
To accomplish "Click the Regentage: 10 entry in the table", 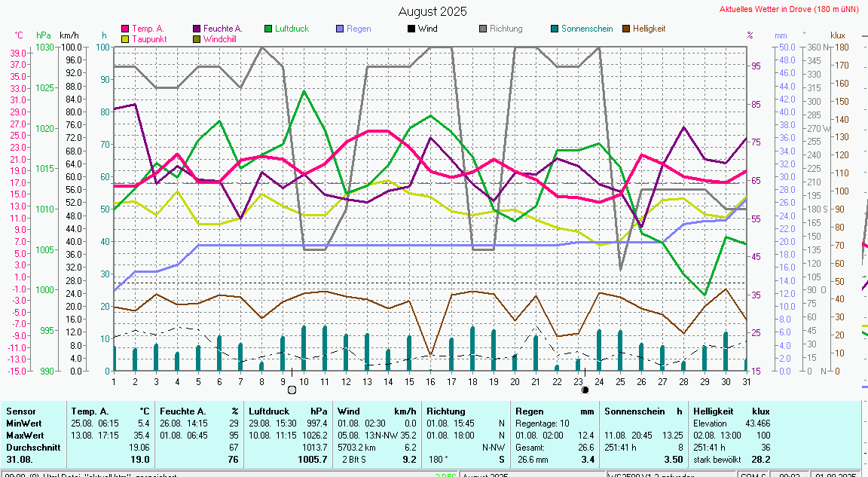I will click(542, 423).
